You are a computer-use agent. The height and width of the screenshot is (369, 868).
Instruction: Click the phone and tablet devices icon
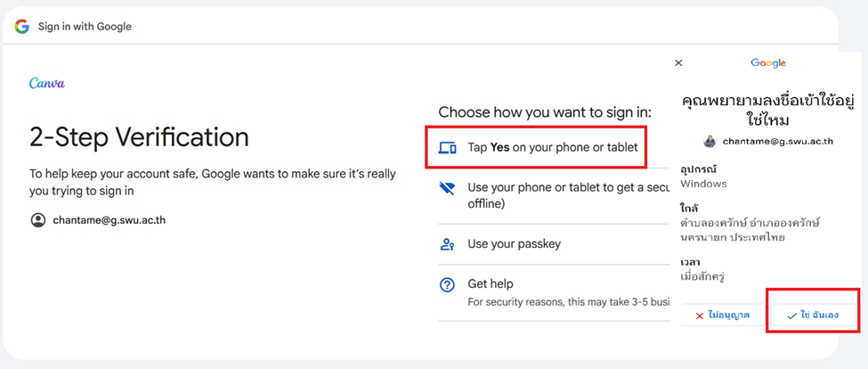click(x=447, y=148)
